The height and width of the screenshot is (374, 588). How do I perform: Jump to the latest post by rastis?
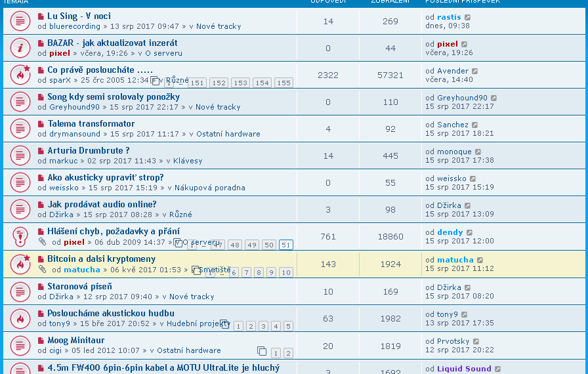(x=468, y=17)
